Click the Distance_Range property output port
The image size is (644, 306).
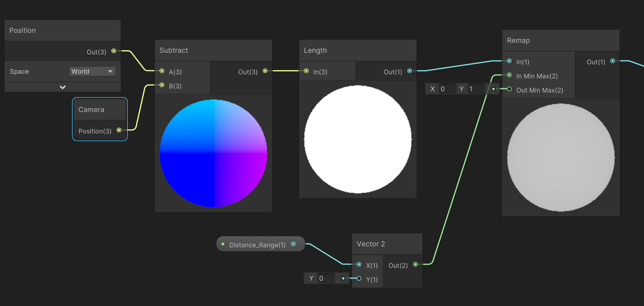coord(293,244)
